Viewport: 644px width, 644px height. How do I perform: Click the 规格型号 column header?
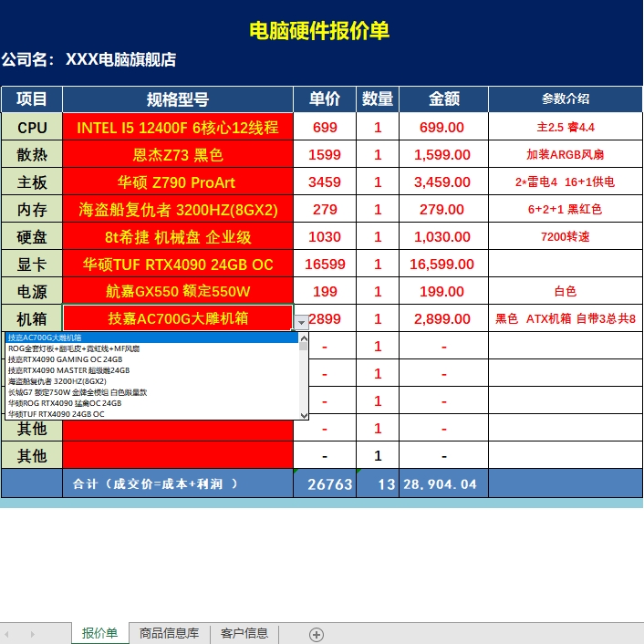[x=178, y=99]
